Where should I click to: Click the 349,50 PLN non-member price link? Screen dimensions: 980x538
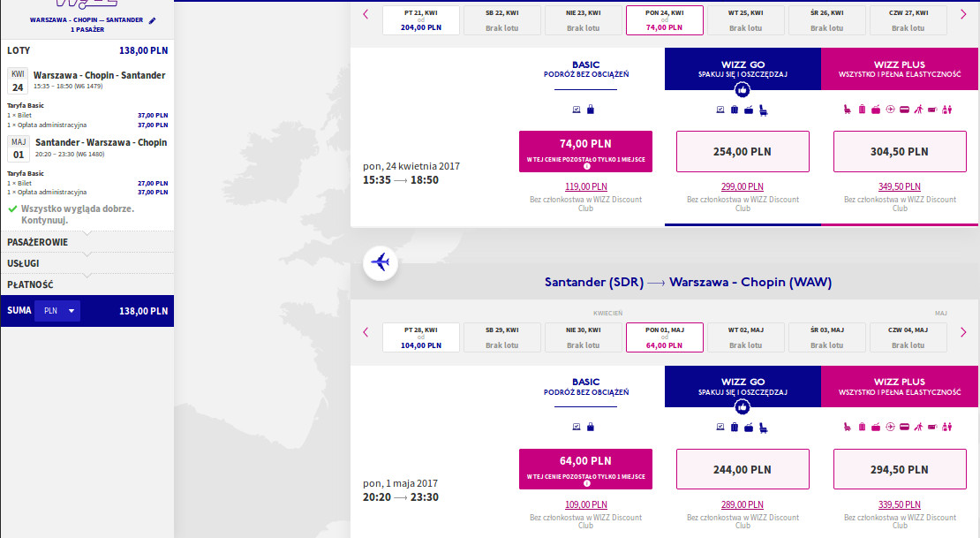(900, 186)
